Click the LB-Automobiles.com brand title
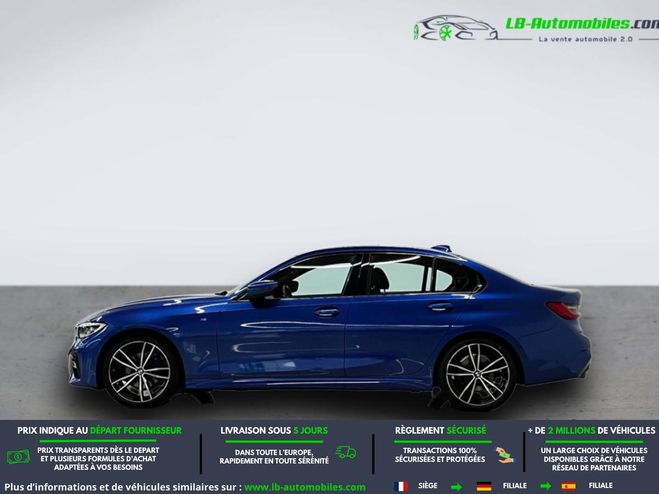Viewport: 659px width, 494px height. (582, 24)
